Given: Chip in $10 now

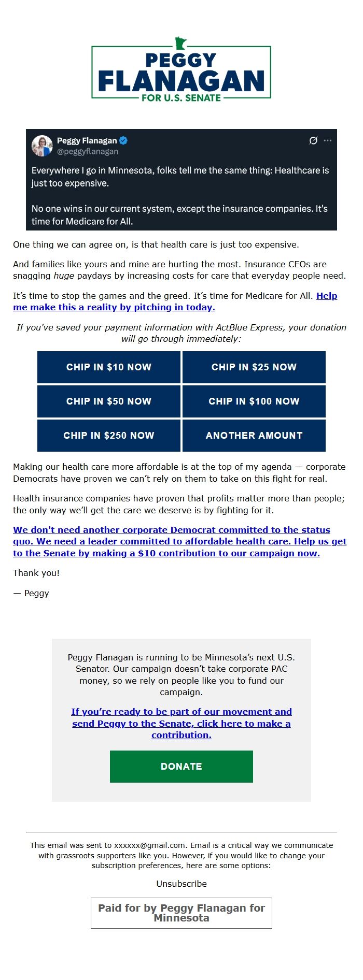Looking at the screenshot, I should [x=108, y=367].
